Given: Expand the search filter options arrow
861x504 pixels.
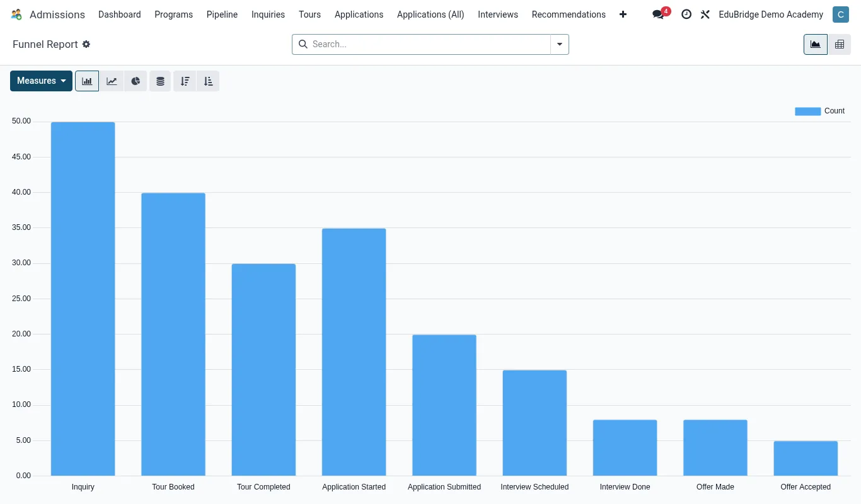Looking at the screenshot, I should (x=560, y=44).
